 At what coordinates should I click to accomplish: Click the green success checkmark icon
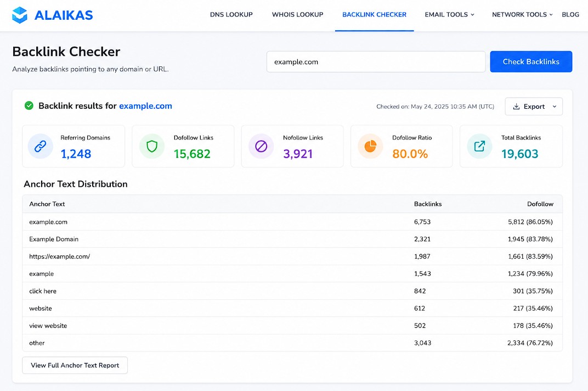[29, 106]
